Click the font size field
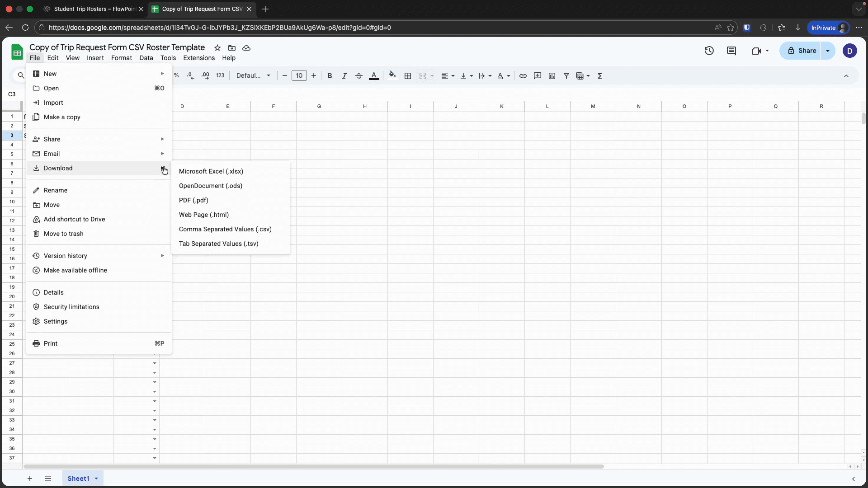868x488 pixels. (299, 75)
